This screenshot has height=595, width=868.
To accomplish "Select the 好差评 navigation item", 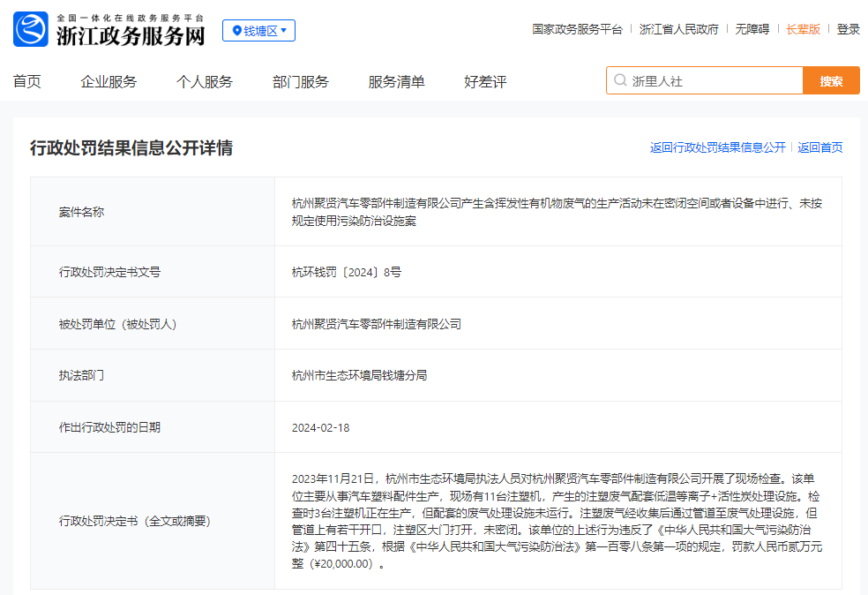I will [485, 82].
